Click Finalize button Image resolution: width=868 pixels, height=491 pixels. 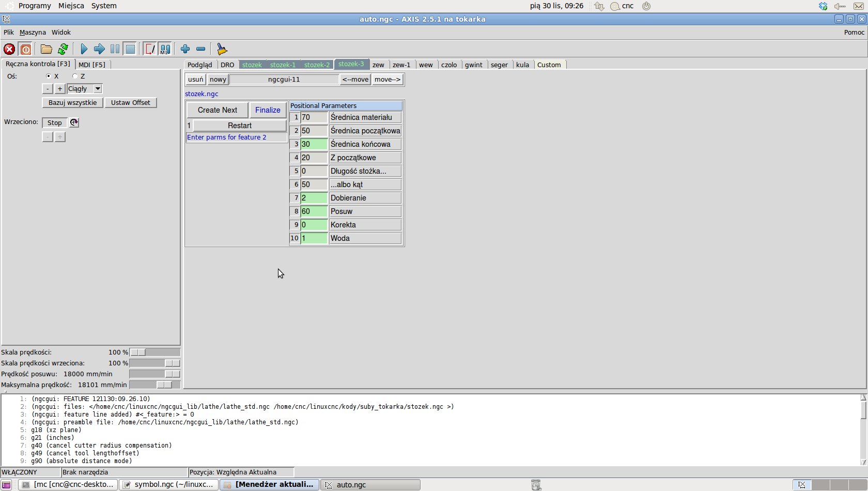click(268, 110)
